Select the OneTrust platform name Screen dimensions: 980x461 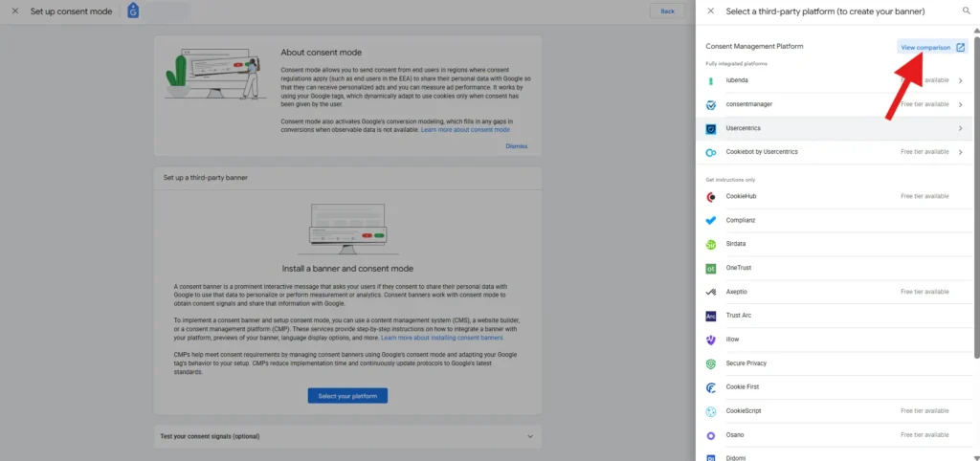[738, 268]
